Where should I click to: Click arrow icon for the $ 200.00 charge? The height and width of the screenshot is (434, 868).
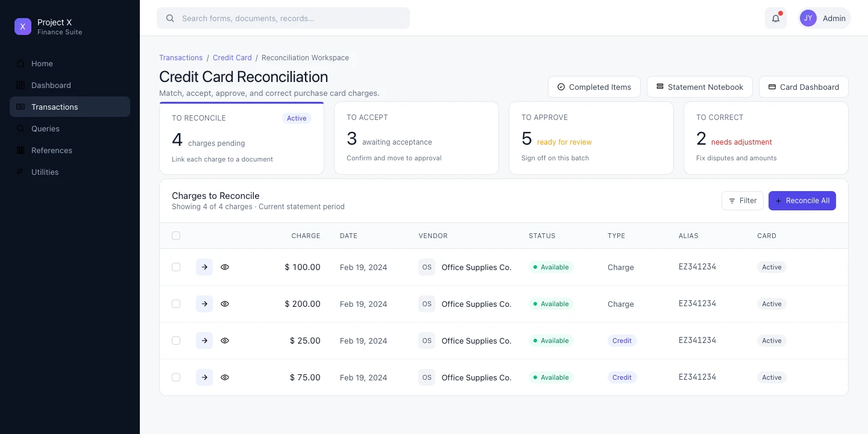[204, 304]
